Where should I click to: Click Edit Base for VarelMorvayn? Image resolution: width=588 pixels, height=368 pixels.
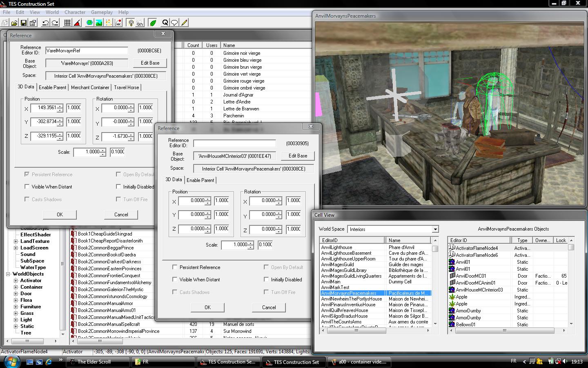pos(150,63)
